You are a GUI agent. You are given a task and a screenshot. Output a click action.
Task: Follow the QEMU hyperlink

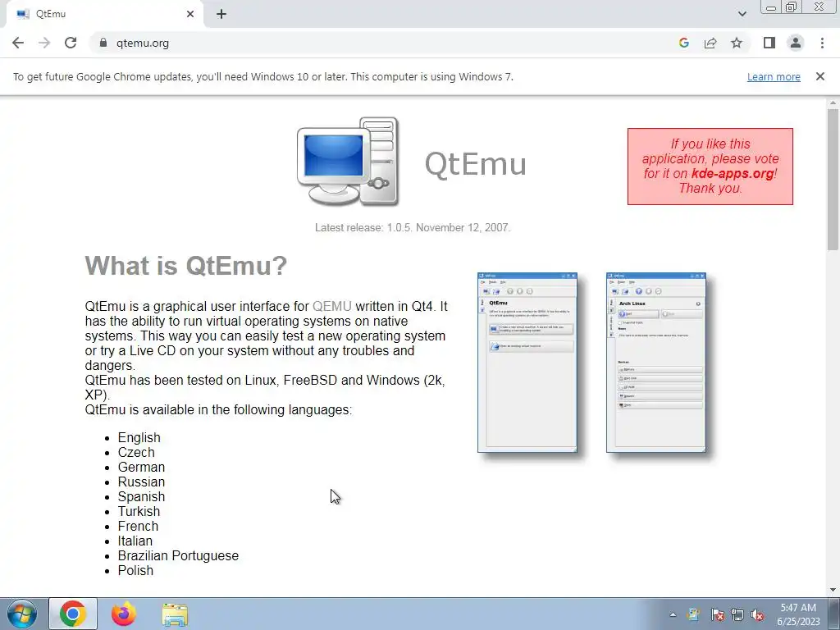point(331,307)
